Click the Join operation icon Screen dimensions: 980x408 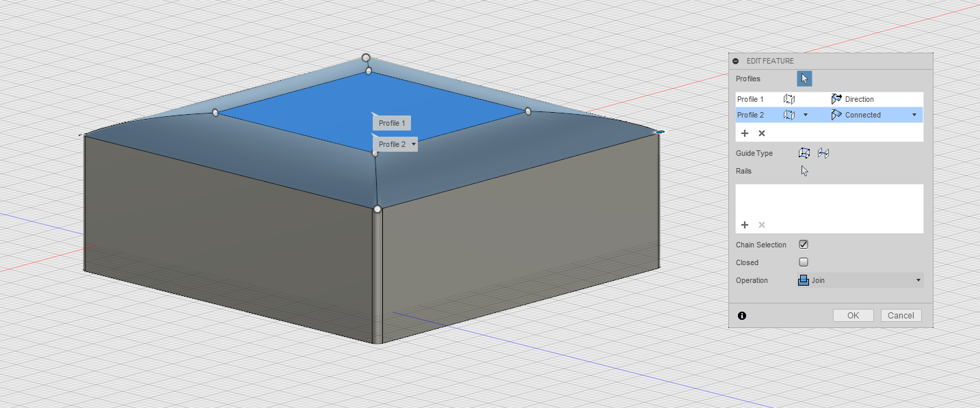(804, 280)
